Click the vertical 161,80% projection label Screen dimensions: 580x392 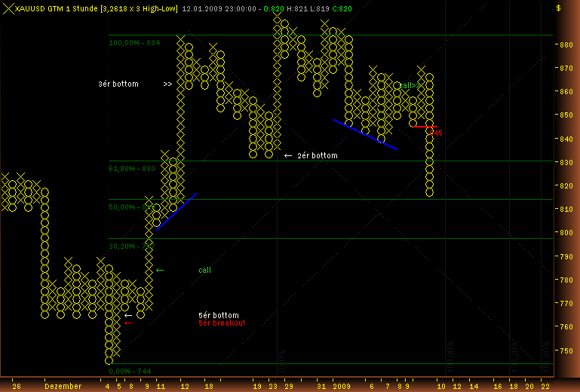(545, 357)
